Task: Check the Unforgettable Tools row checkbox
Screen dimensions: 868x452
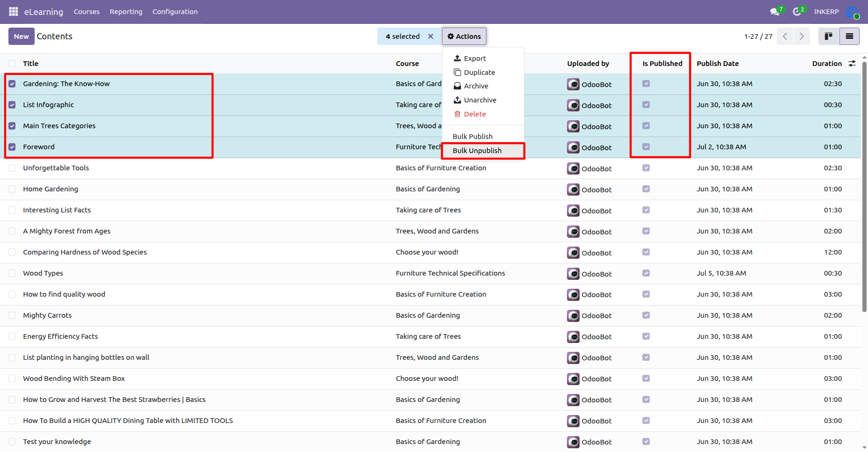Action: 12,168
